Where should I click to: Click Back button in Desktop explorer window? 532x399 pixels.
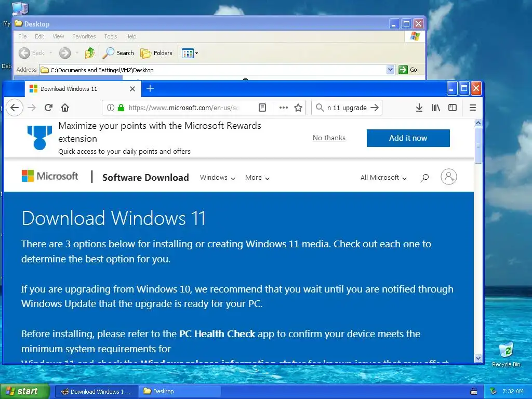(32, 53)
